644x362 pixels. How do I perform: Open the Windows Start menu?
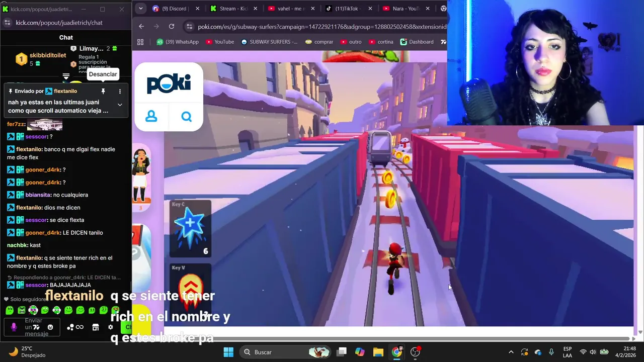point(228,352)
